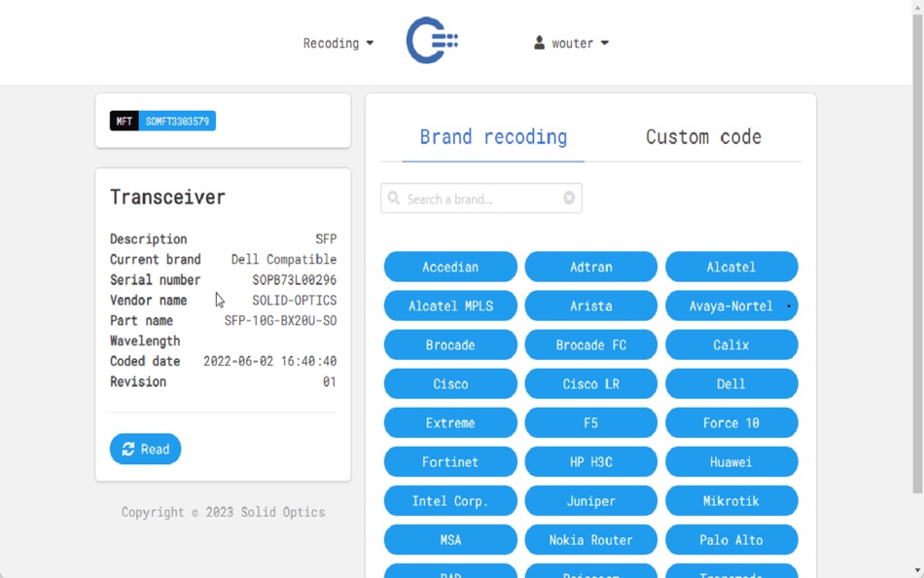Expand the wouter user dropdown

click(x=572, y=43)
